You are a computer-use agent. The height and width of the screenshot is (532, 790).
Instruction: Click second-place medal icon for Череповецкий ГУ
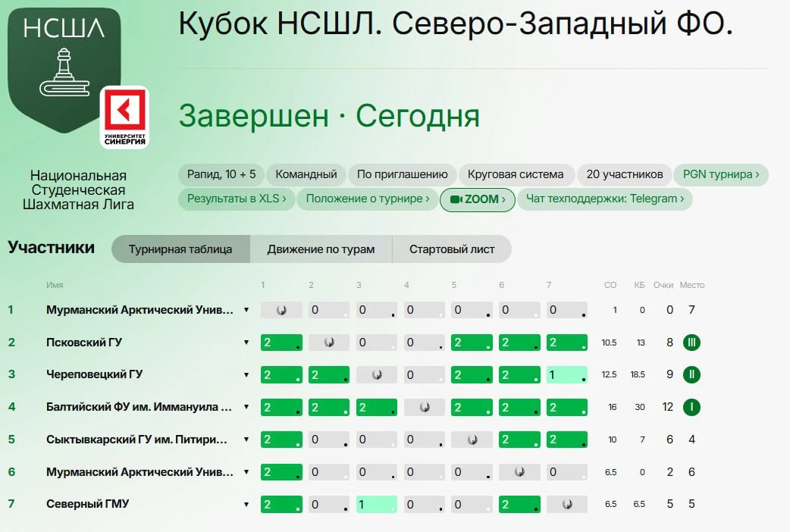coord(691,375)
